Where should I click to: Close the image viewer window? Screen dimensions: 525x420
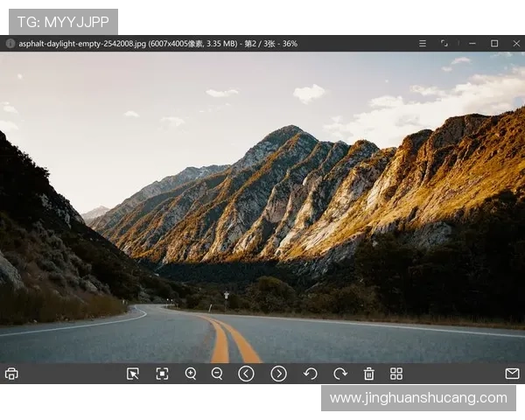tap(514, 43)
